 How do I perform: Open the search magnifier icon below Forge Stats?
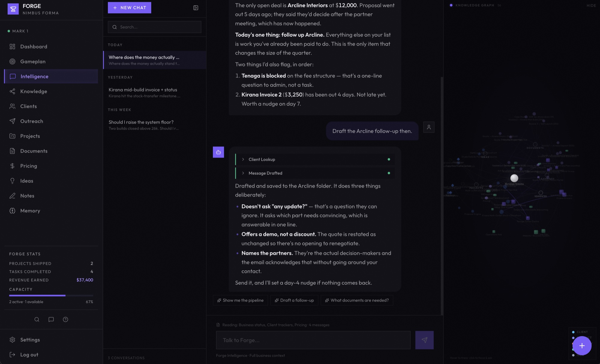[x=37, y=319]
